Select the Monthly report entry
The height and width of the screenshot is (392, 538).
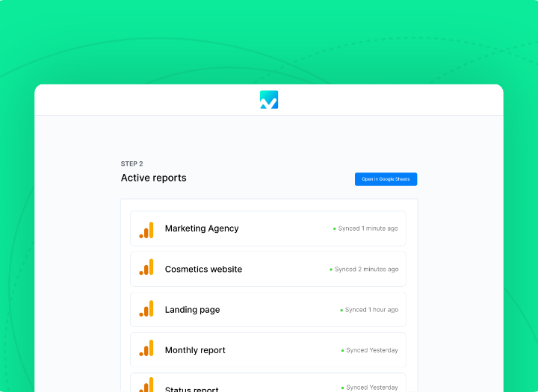click(x=268, y=350)
